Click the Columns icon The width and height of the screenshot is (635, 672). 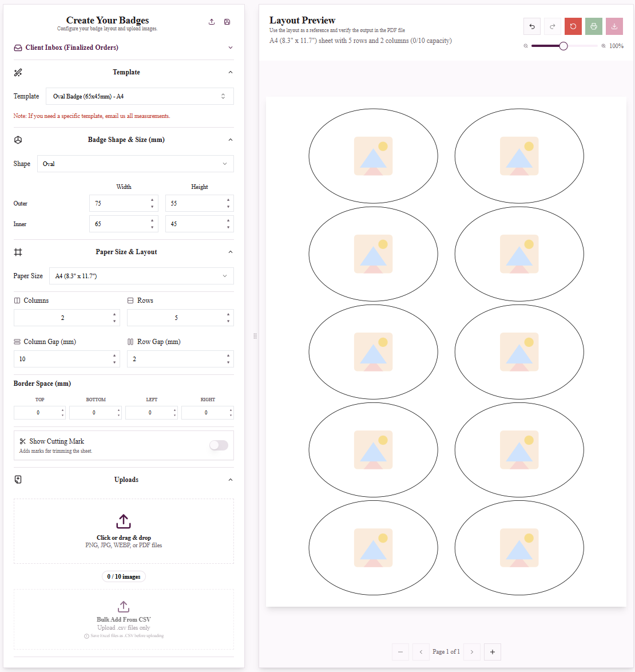click(17, 301)
